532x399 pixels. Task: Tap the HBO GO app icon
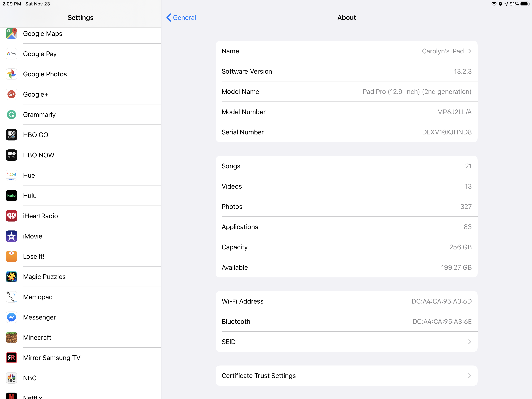[11, 135]
